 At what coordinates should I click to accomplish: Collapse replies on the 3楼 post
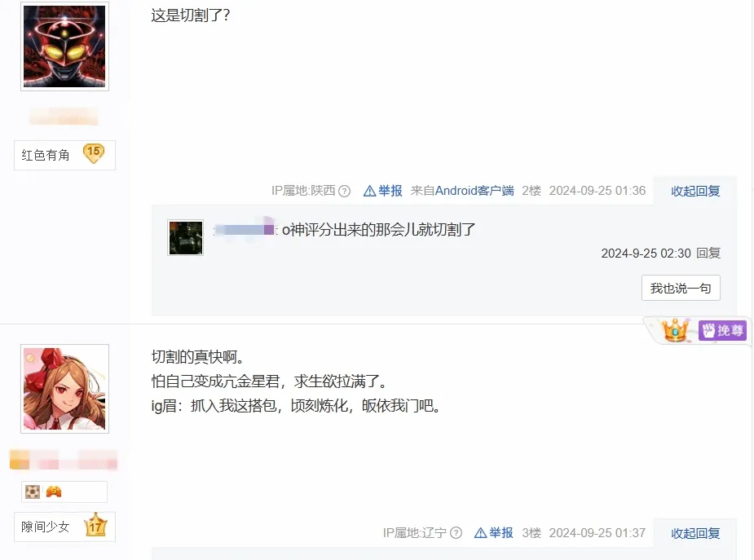pyautogui.click(x=695, y=534)
